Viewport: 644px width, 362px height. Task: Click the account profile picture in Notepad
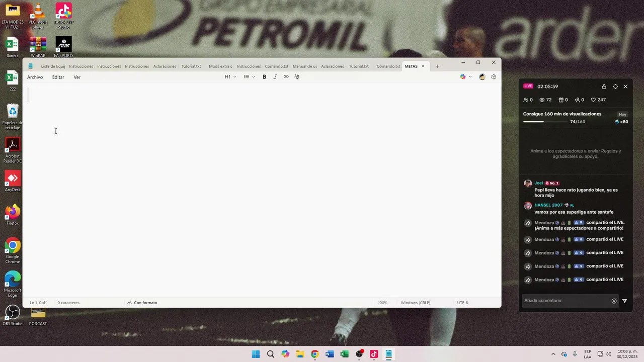point(482,77)
